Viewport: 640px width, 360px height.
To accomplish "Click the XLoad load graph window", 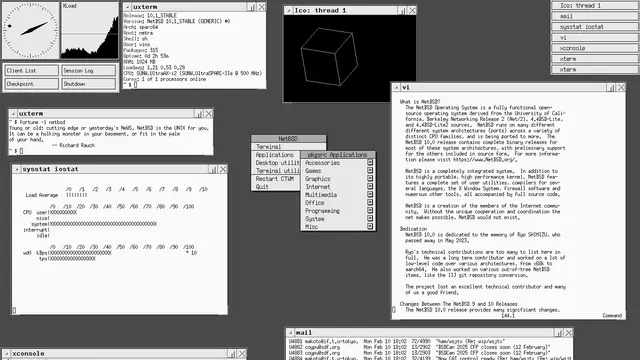I will click(90, 31).
